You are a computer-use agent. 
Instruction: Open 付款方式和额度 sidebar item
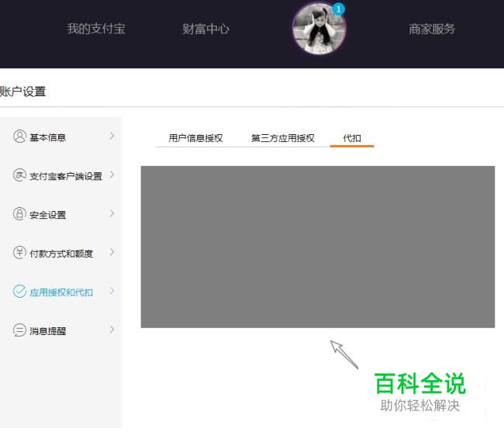pyautogui.click(x=61, y=253)
